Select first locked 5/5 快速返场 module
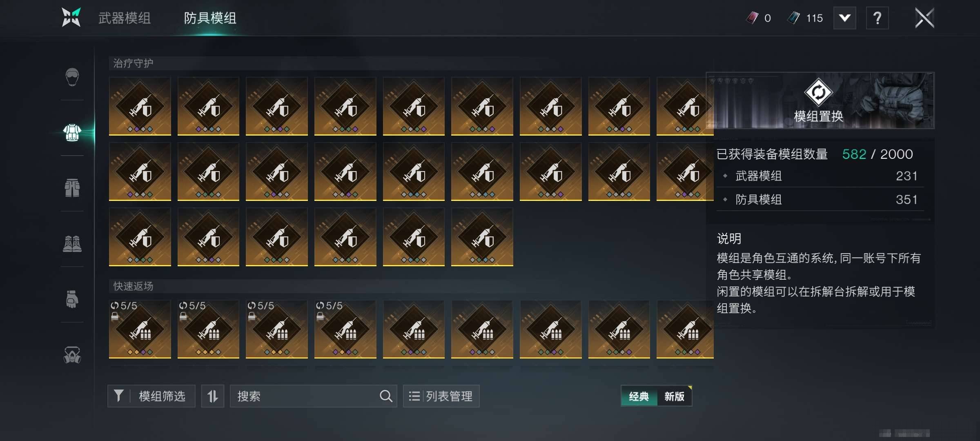Image resolution: width=980 pixels, height=441 pixels. [140, 329]
